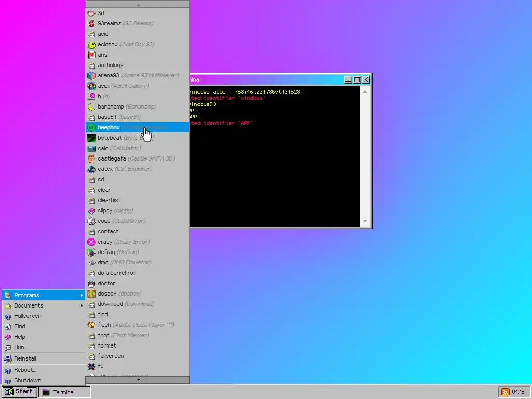
Task: Select the find entry in programs list
Action: [138, 314]
